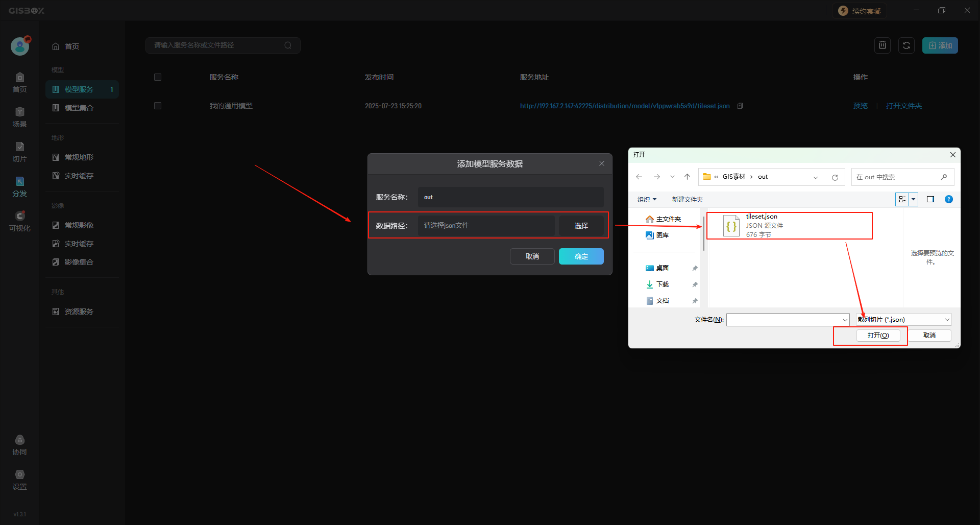This screenshot has width=980, height=525.
Task: Select 模型服务 menu item
Action: click(x=82, y=89)
